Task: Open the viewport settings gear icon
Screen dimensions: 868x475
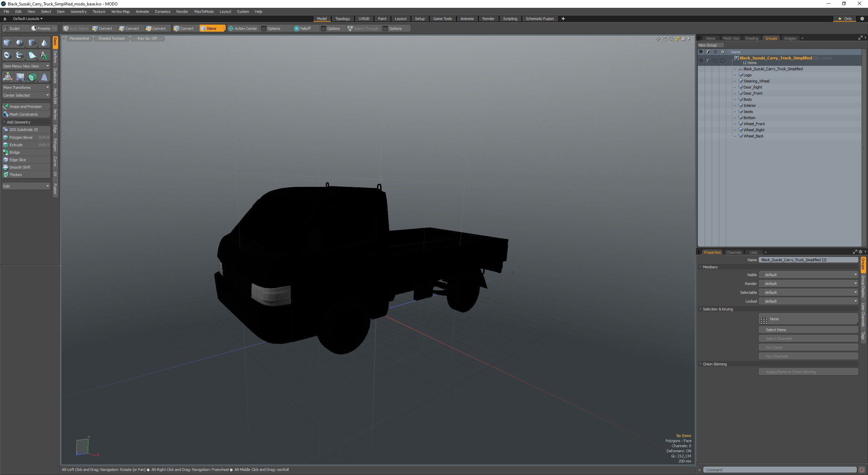Action: pyautogui.click(x=683, y=39)
